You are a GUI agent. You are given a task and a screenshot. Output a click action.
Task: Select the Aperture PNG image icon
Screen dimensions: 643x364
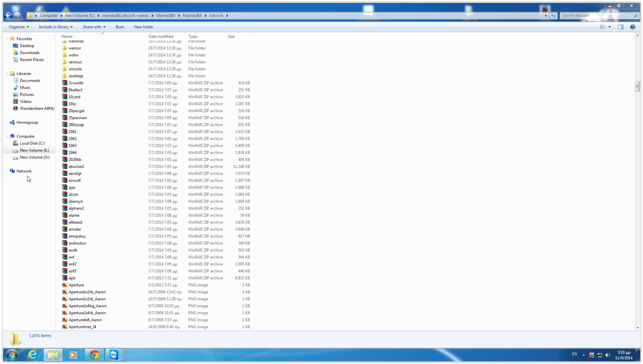64,285
